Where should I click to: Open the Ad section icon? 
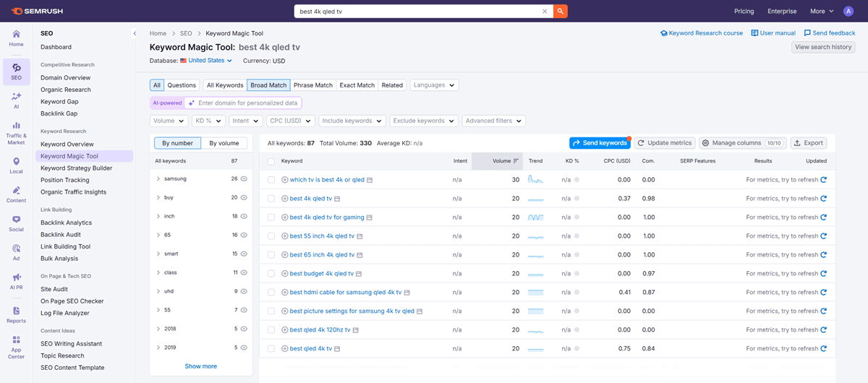(x=16, y=252)
